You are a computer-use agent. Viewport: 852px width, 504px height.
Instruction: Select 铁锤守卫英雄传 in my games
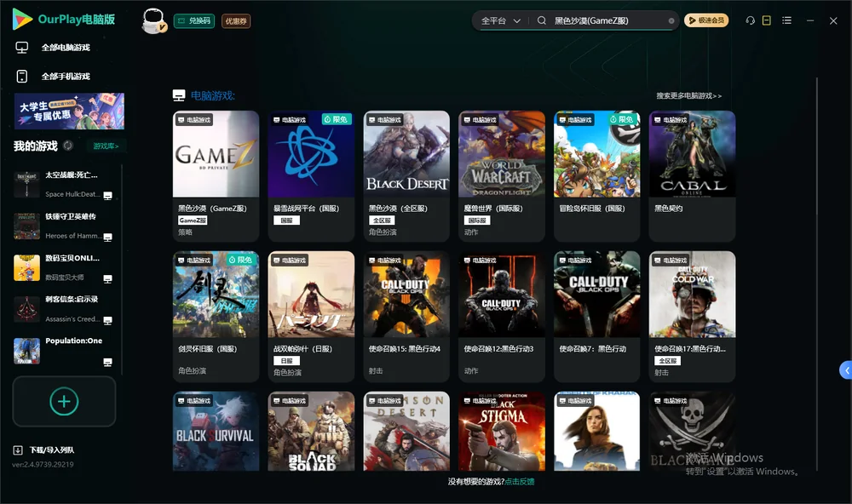64,226
